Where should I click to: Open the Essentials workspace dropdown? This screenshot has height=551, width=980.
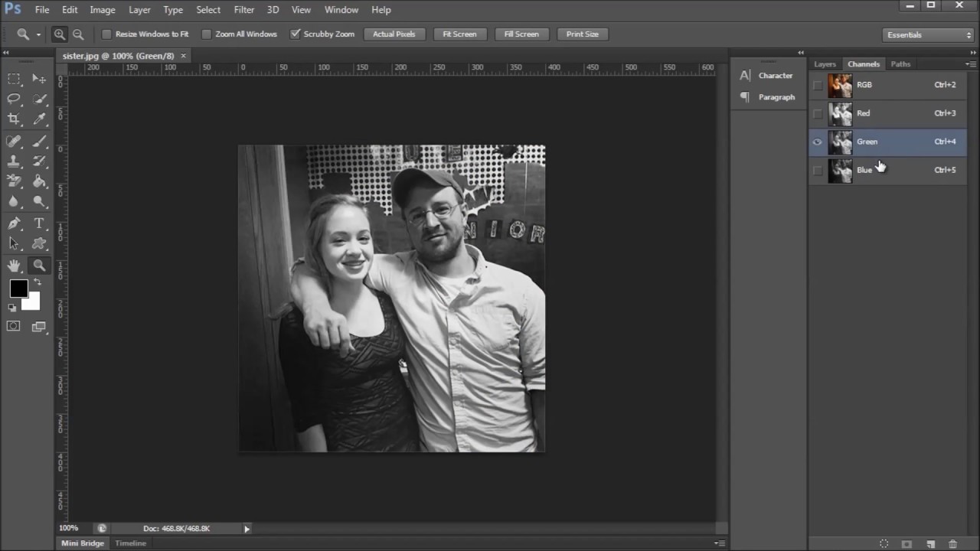tap(927, 34)
